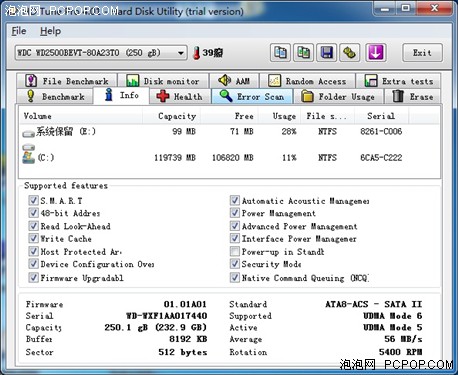
Task: Toggle the Host Protected Area checkbox
Action: pyautogui.click(x=33, y=251)
